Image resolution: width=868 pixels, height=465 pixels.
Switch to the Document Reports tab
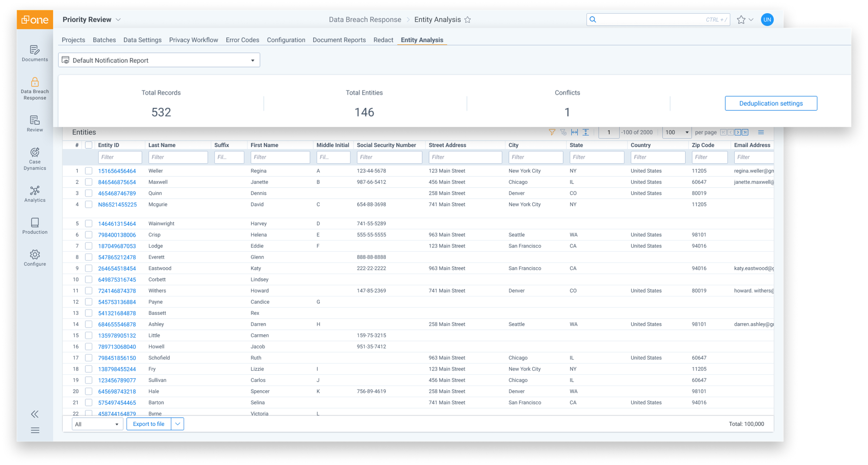click(339, 40)
